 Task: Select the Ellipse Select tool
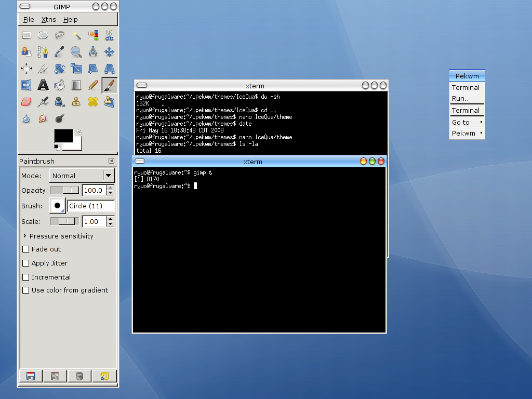click(43, 35)
